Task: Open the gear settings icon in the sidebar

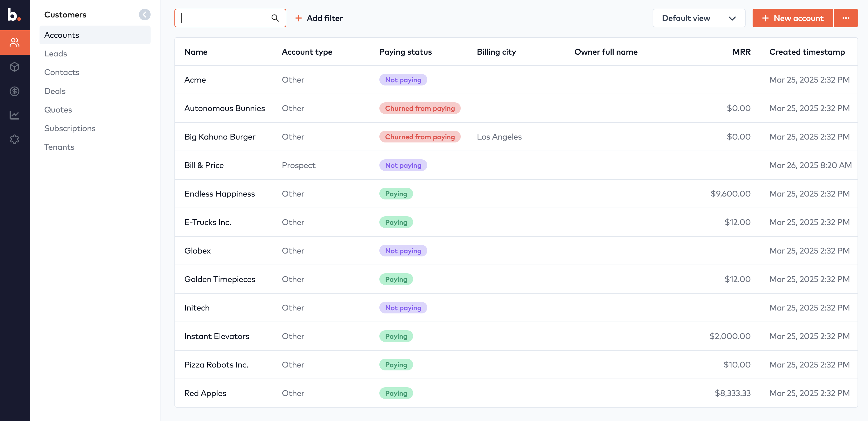Action: [15, 139]
